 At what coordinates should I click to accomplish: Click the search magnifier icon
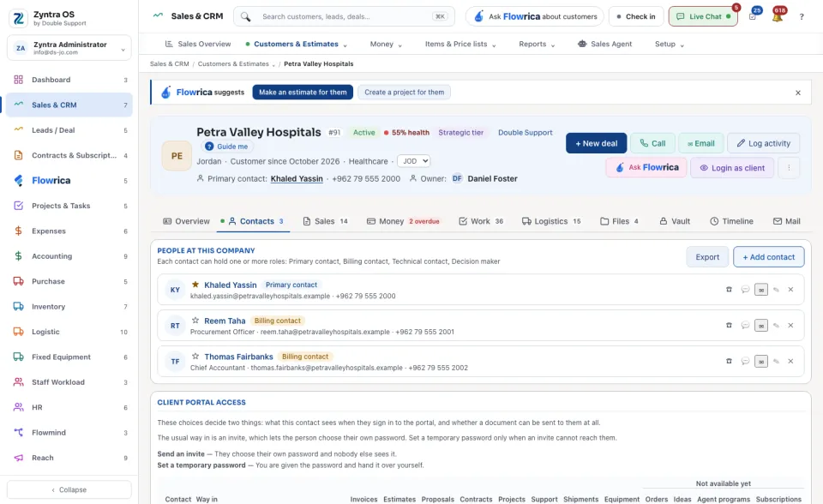[246, 17]
